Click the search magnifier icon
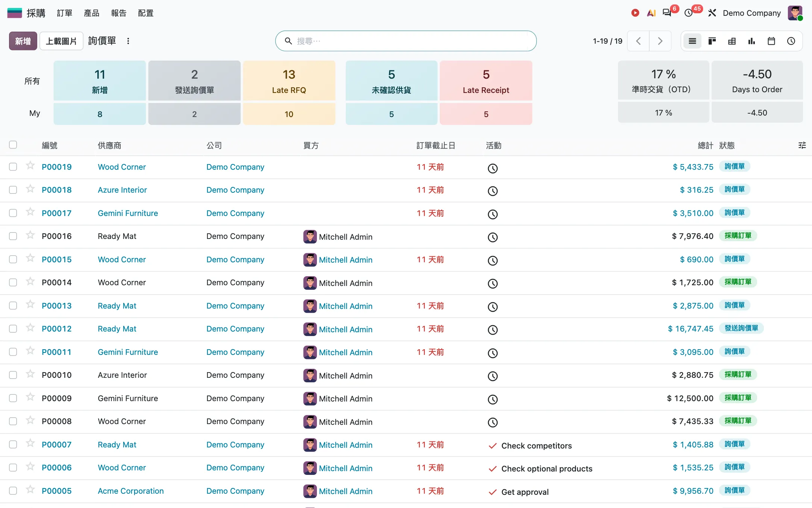This screenshot has height=508, width=812. pos(288,41)
